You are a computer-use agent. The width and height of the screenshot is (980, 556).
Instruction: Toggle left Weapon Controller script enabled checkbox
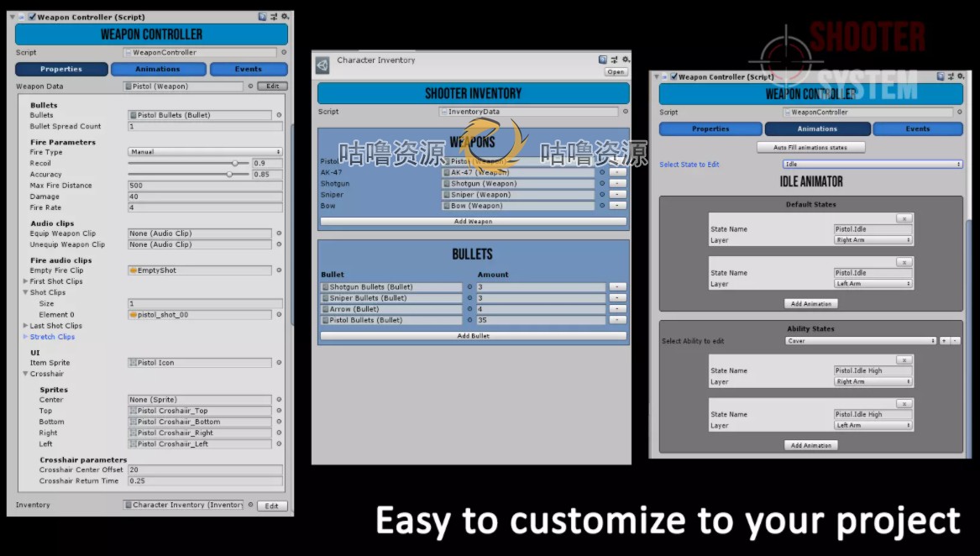click(32, 17)
